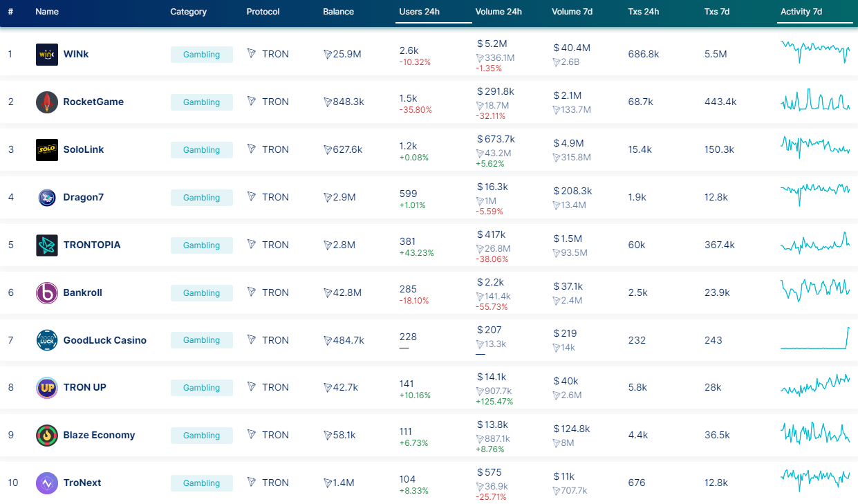This screenshot has height=504, width=858.
Task: Open the GoodLuck Casino name link
Action: [104, 340]
